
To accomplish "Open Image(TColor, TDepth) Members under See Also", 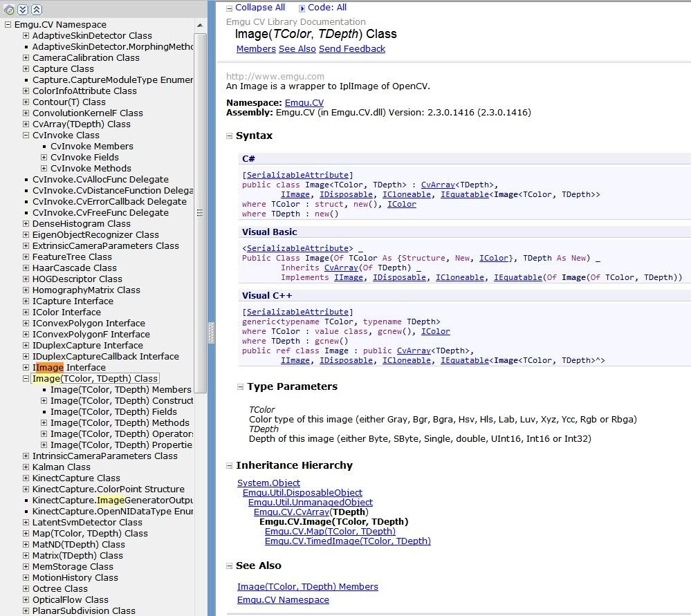I will (x=308, y=587).
